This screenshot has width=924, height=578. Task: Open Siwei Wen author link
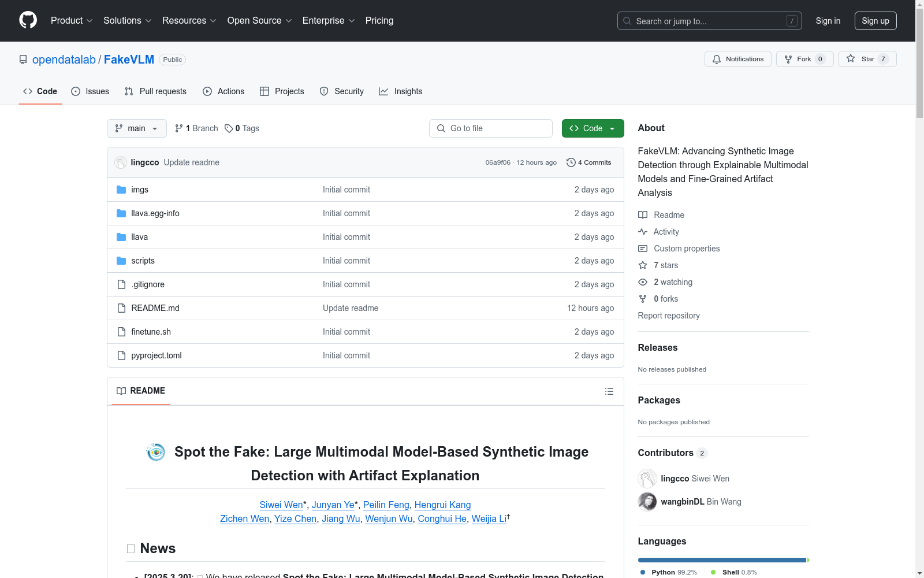pyautogui.click(x=281, y=505)
